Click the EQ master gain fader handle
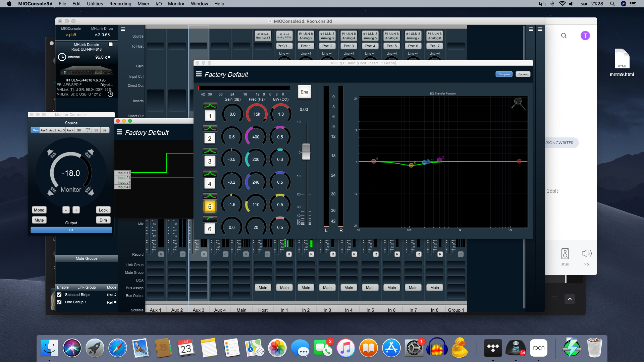 306,152
